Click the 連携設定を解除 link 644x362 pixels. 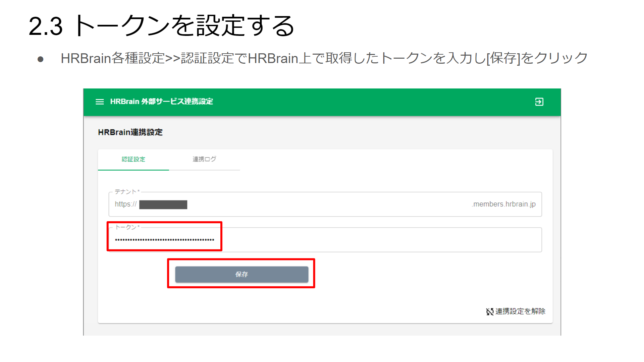click(x=516, y=311)
